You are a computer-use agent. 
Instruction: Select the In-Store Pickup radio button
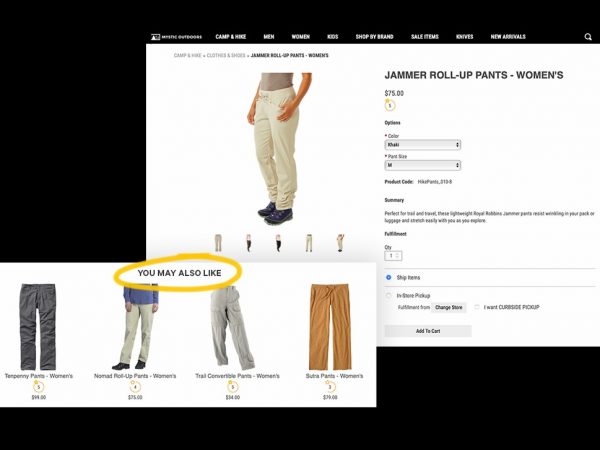389,295
